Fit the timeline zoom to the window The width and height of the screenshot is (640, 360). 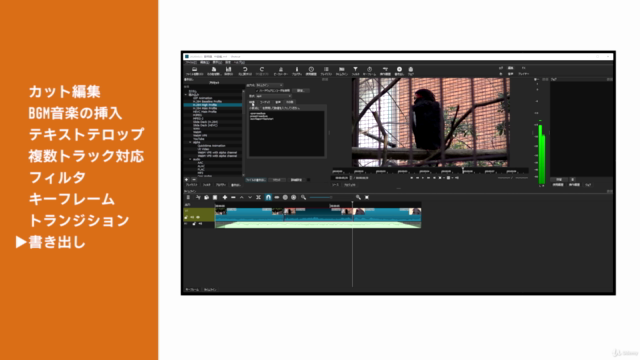pos(367,198)
